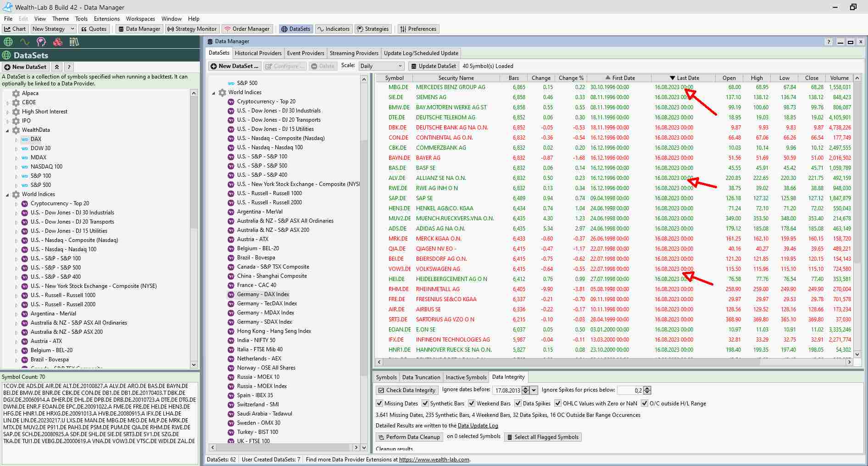The height and width of the screenshot is (466, 868).
Task: Open the Extensions menu
Action: (106, 19)
